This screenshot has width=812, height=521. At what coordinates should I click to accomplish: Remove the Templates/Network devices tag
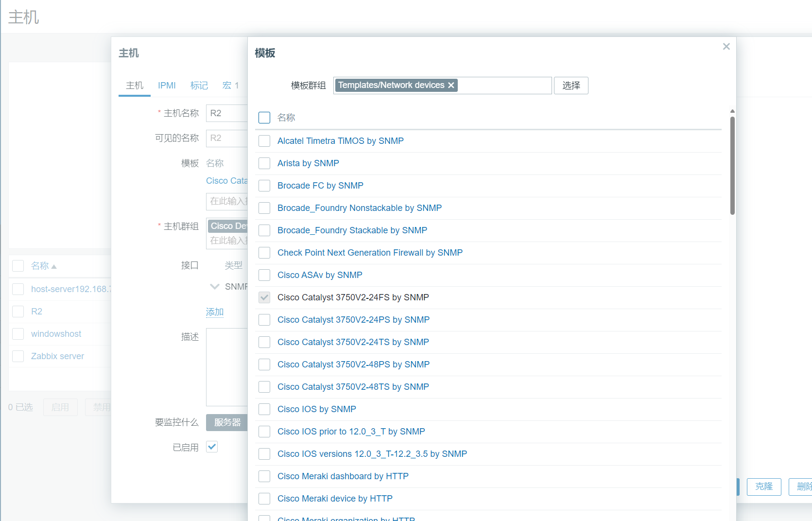451,86
